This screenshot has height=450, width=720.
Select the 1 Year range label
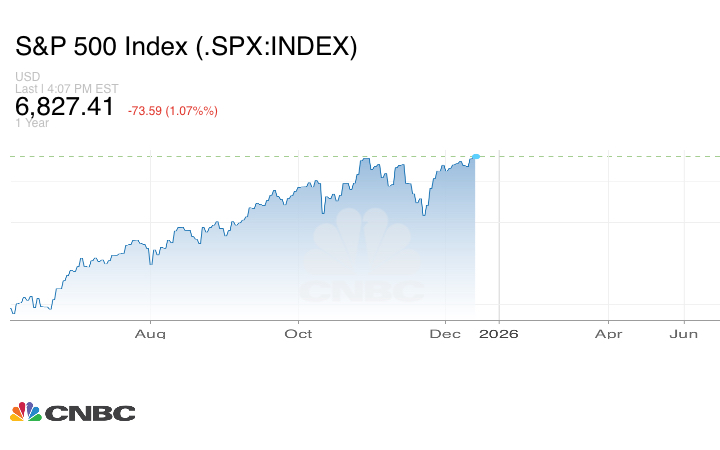(31, 123)
